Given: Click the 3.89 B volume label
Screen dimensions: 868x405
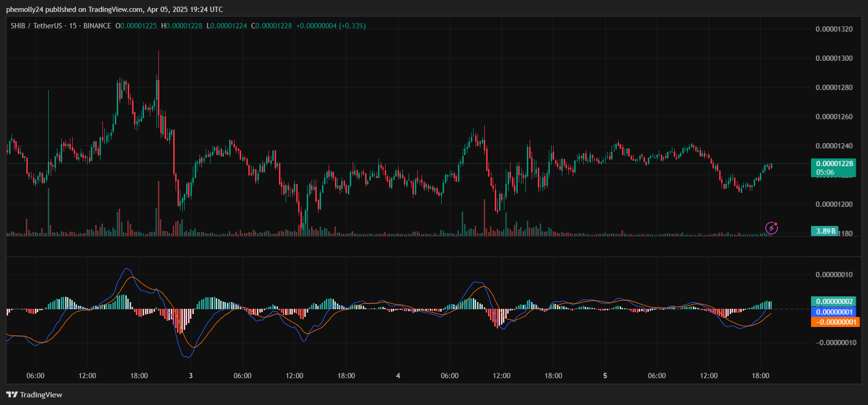Looking at the screenshot, I should pos(825,231).
